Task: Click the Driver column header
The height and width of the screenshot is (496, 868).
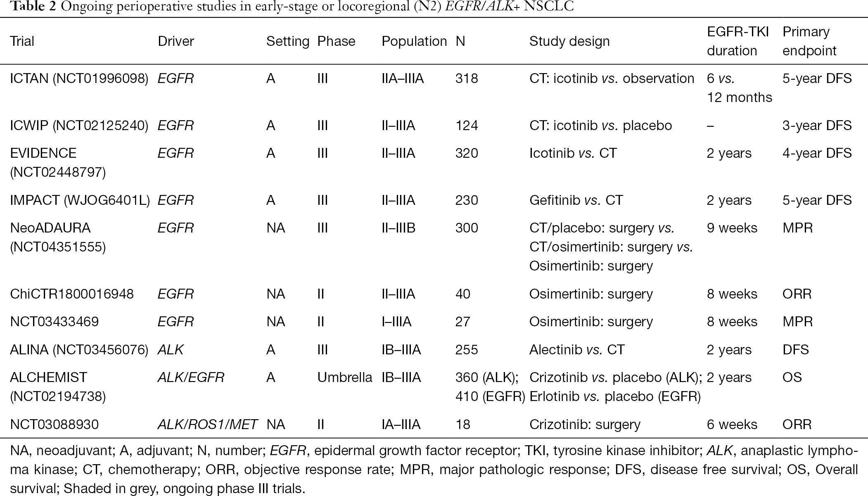Action: click(176, 41)
